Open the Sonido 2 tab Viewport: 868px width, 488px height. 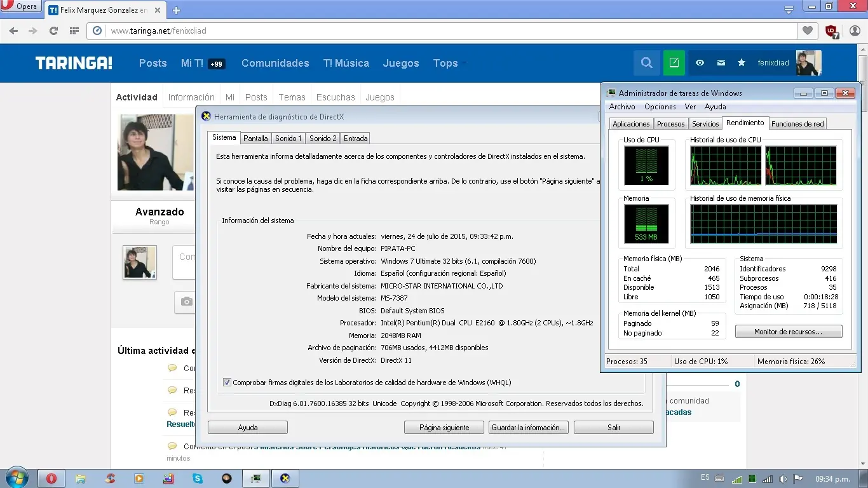click(323, 138)
